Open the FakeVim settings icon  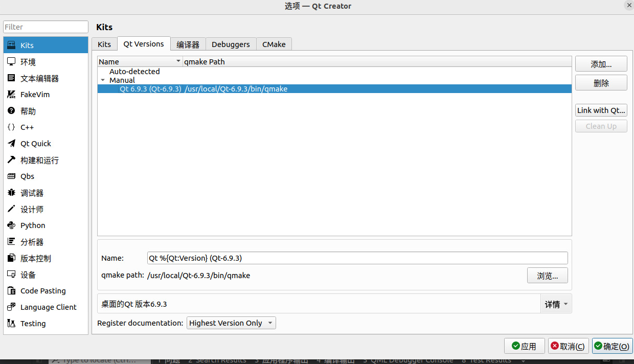coord(11,94)
